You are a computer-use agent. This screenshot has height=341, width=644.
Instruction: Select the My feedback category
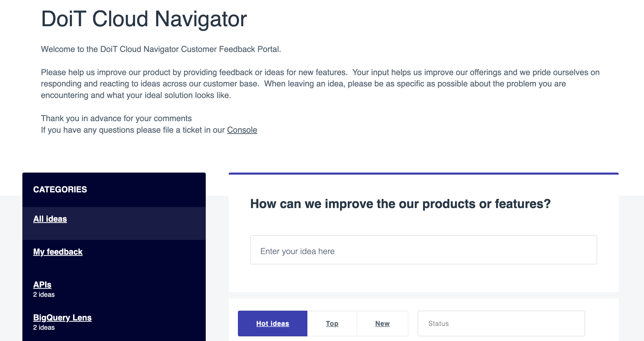point(58,251)
